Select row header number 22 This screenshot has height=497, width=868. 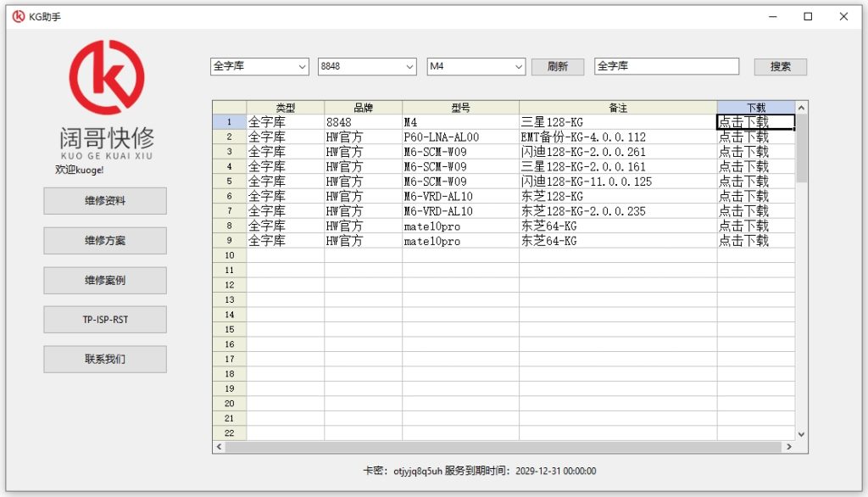[229, 433]
